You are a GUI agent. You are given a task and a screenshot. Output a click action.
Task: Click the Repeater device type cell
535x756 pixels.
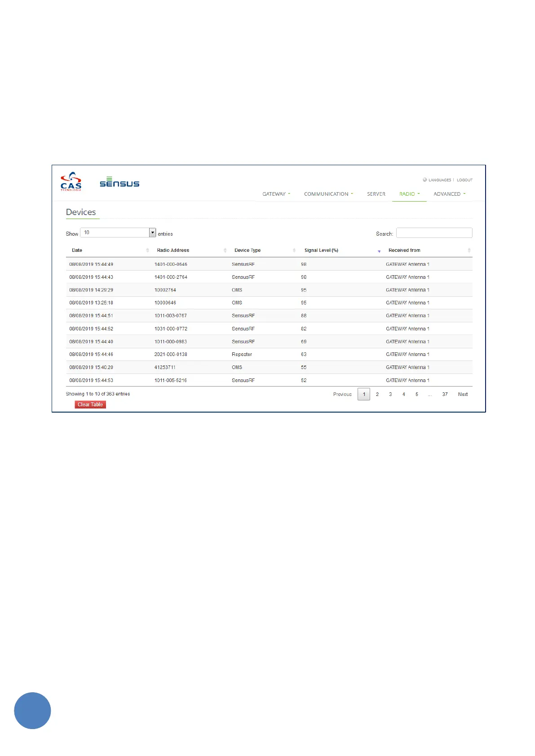[x=242, y=354]
